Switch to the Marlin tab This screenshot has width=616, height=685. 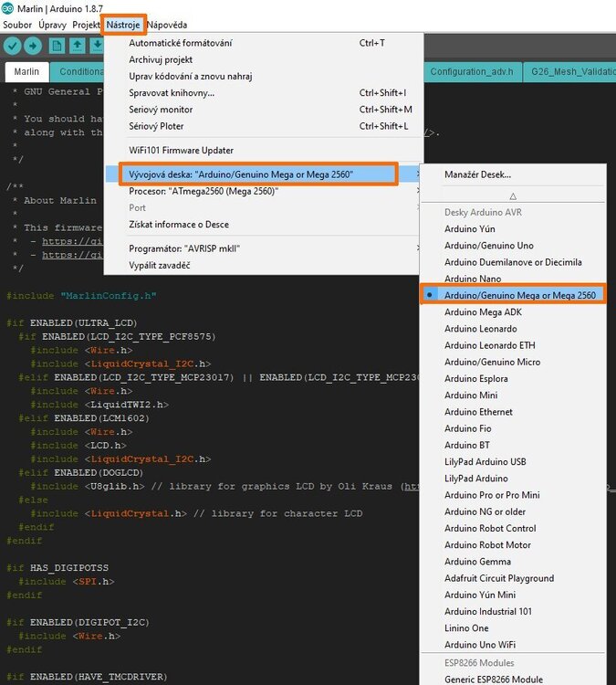(x=26, y=71)
